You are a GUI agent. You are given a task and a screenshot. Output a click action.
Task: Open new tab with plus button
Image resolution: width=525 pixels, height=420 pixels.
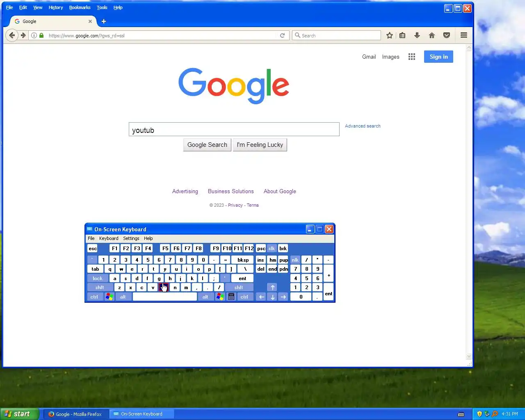pos(104,21)
